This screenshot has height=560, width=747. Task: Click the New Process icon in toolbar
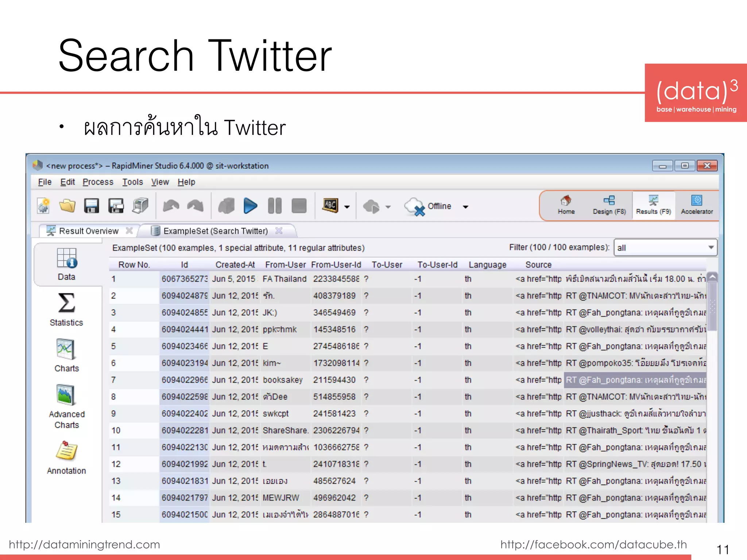click(43, 206)
